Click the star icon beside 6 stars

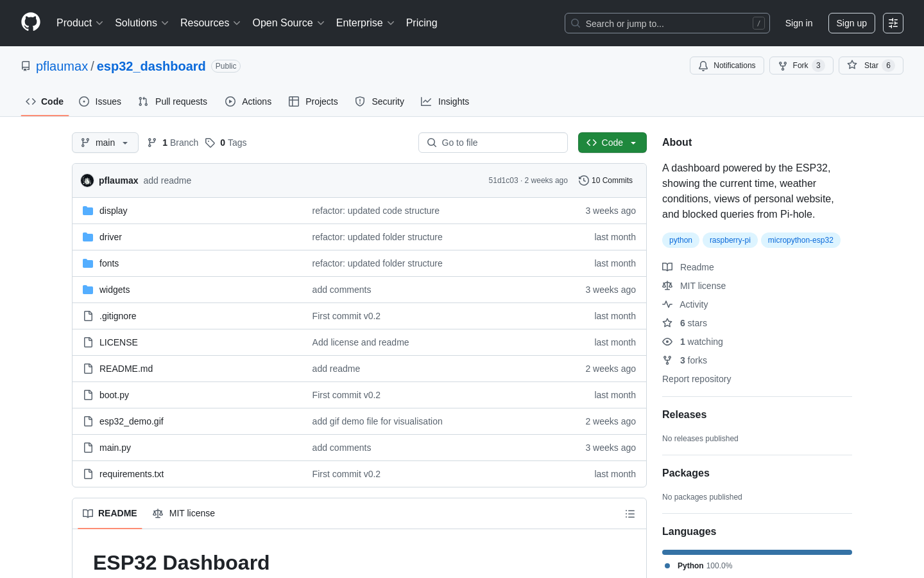point(667,323)
